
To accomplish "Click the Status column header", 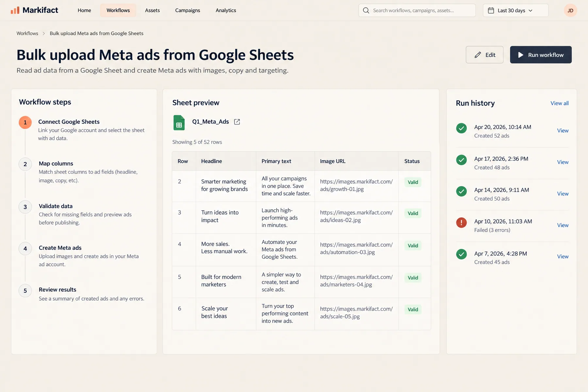I will (412, 161).
